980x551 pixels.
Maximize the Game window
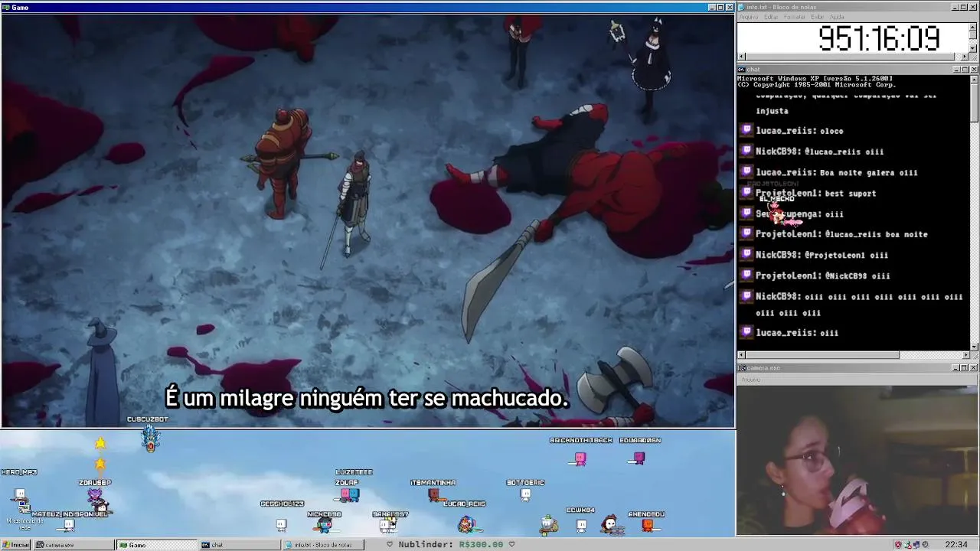720,7
